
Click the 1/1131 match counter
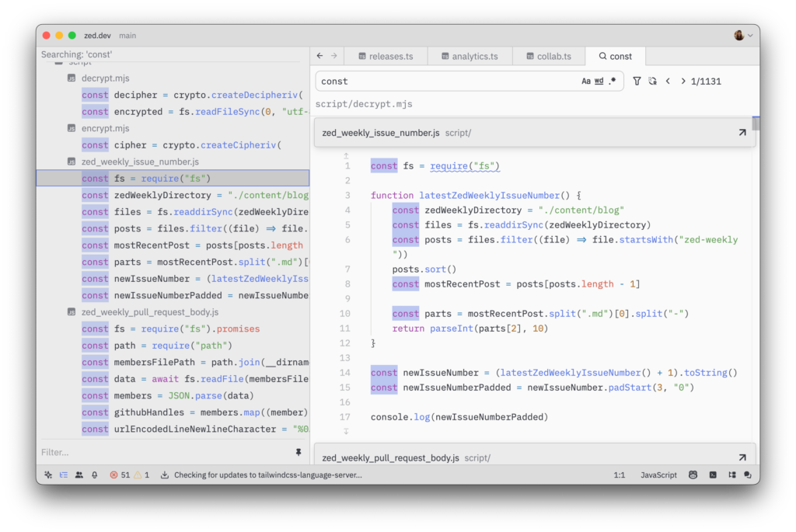tap(706, 81)
